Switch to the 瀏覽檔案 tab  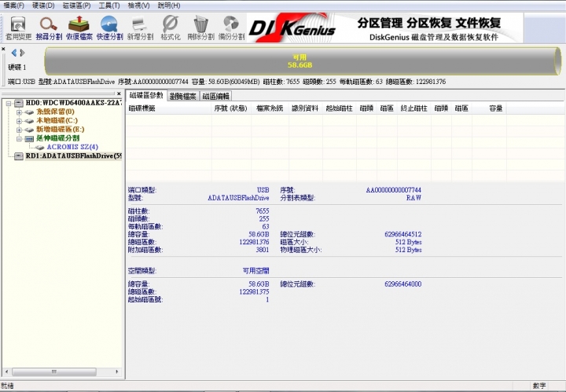183,97
